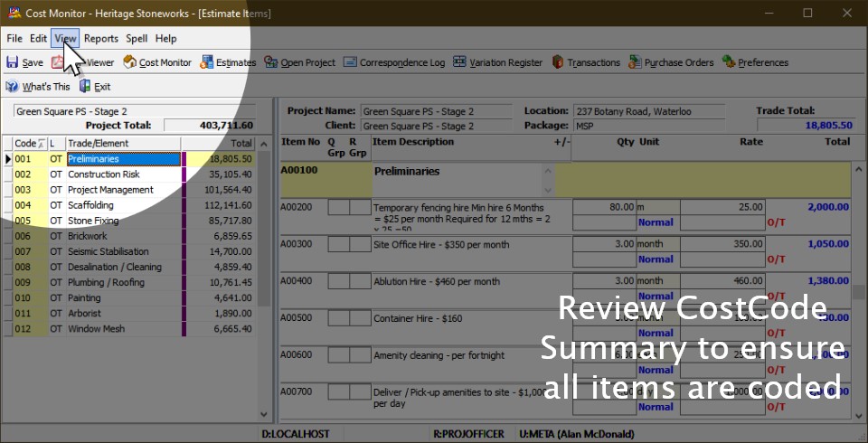This screenshot has width=868, height=443.
Task: Open the Reports menu
Action: click(x=101, y=38)
